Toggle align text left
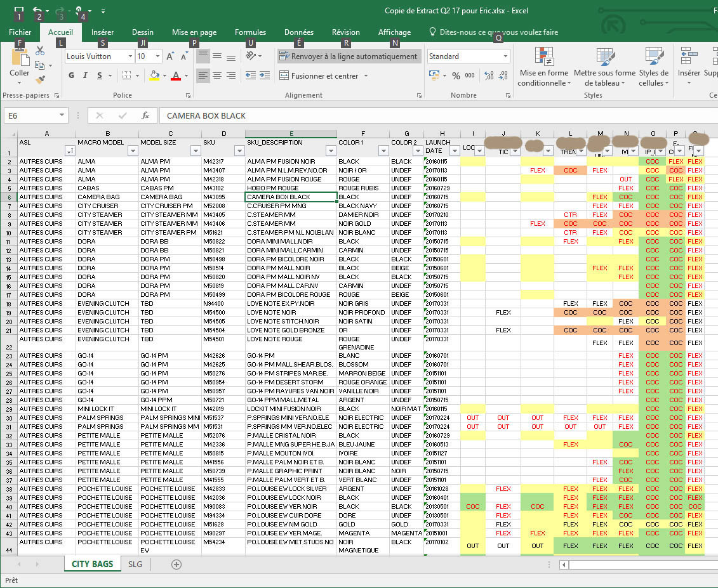718x588 pixels. pos(203,75)
